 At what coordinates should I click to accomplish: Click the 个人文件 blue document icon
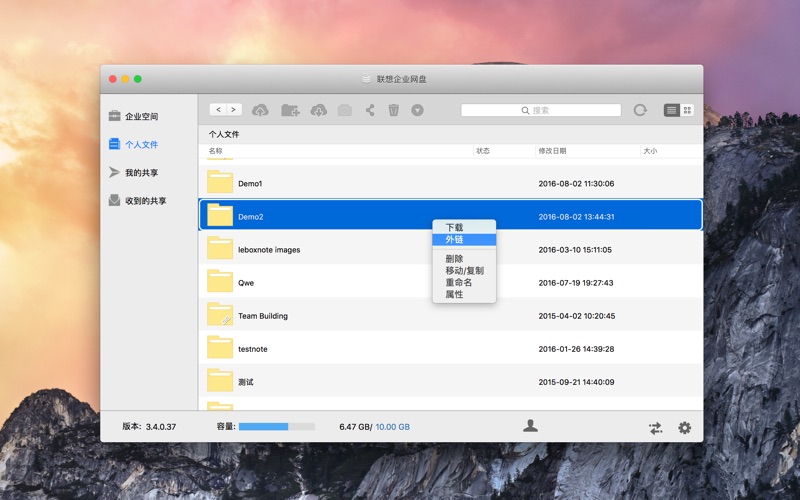114,144
